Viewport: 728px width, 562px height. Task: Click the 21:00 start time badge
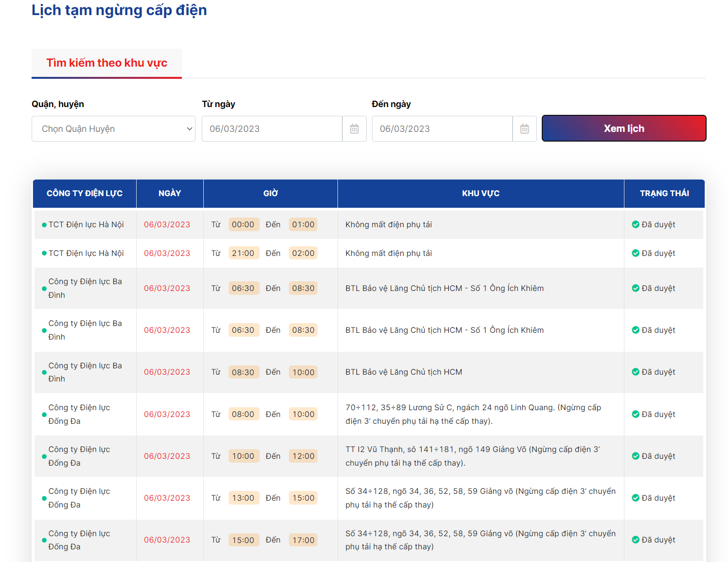(x=244, y=253)
